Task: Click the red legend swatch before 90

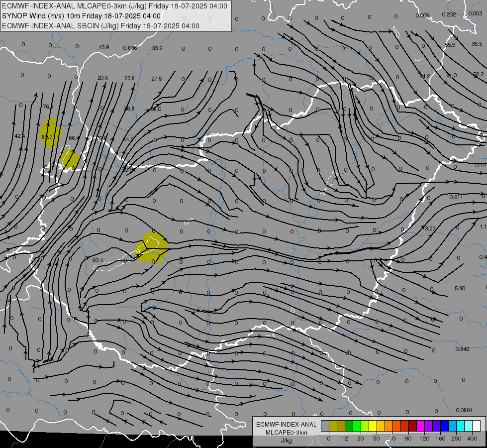Action: (405, 426)
